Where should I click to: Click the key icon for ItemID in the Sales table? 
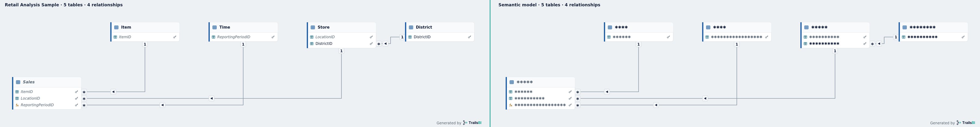point(76,92)
